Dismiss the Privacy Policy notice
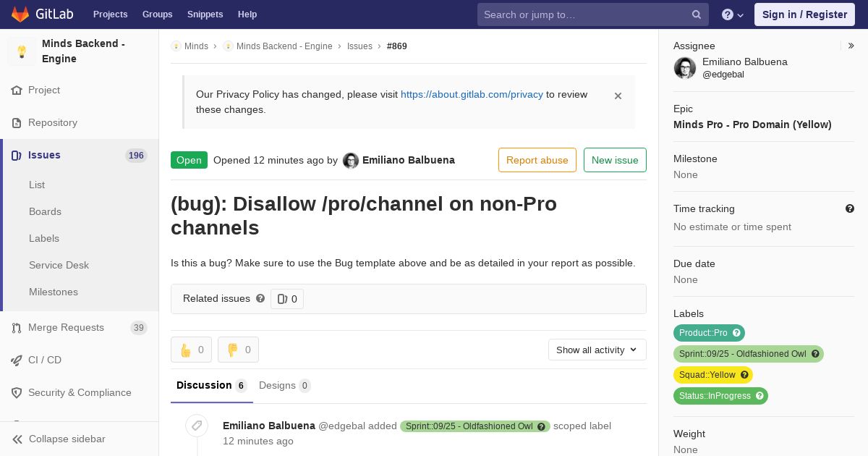 [618, 96]
